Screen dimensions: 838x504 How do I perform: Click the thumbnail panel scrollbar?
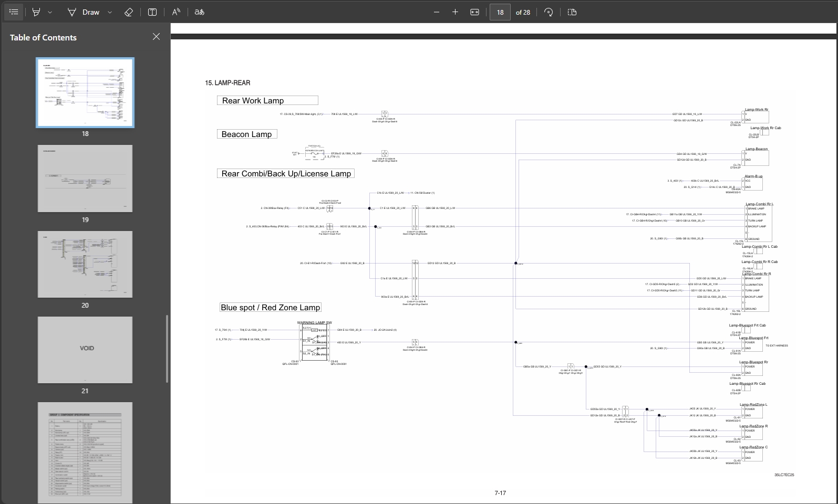coord(167,349)
